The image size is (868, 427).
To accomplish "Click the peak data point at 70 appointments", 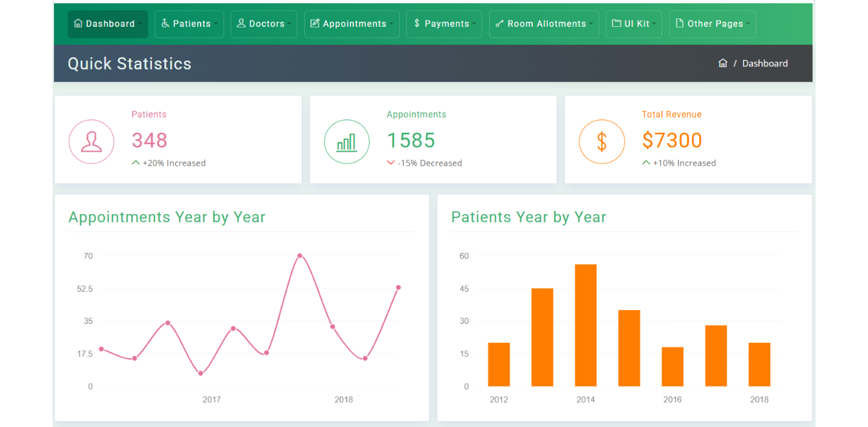I will click(301, 255).
